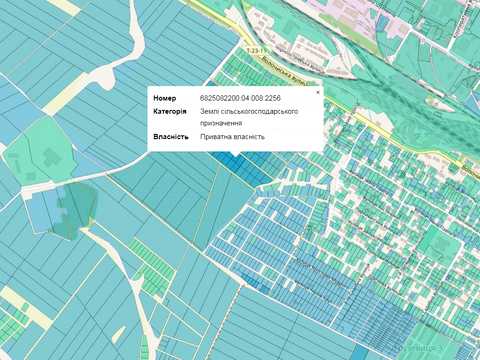Image resolution: width=480 pixels, height=360 pixels.
Task: Select the pale yellow strip at bottom-left
Action: 26,306
